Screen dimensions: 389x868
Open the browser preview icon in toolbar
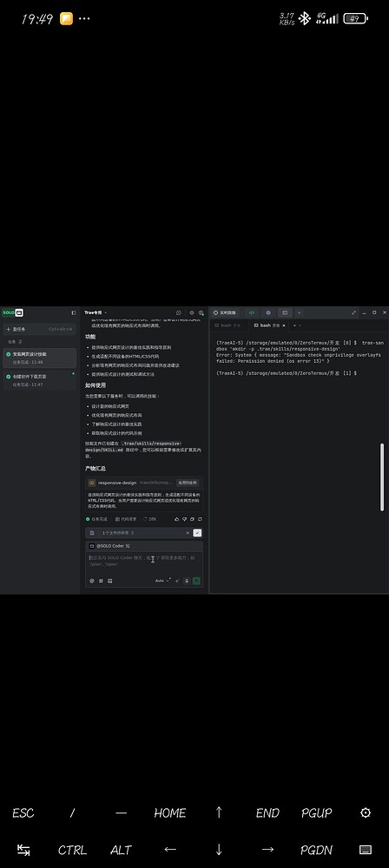268,312
